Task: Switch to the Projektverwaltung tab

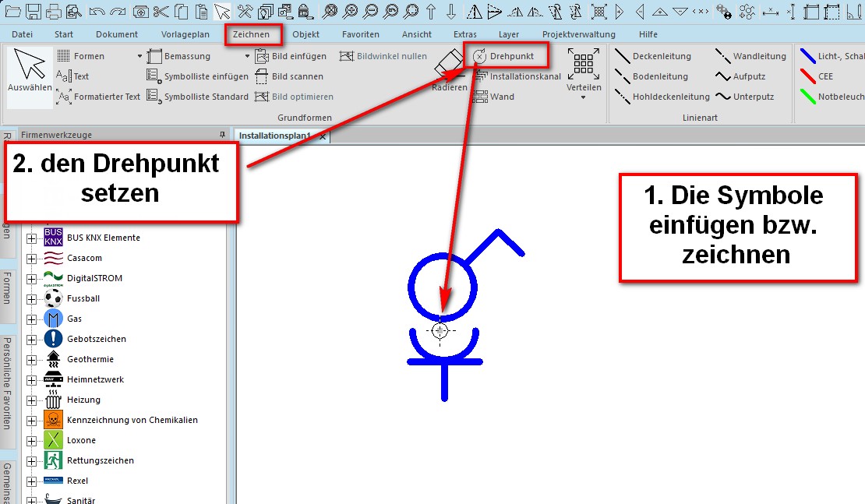Action: coord(578,34)
